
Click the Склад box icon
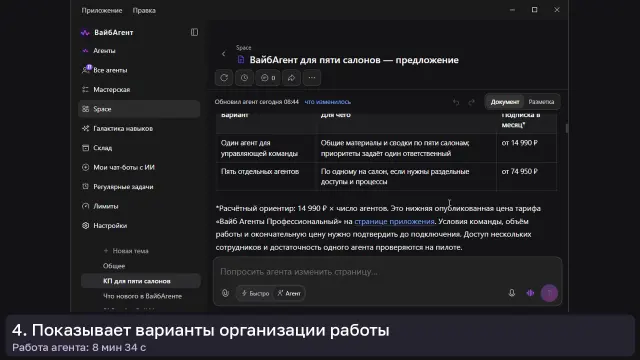pos(85,148)
